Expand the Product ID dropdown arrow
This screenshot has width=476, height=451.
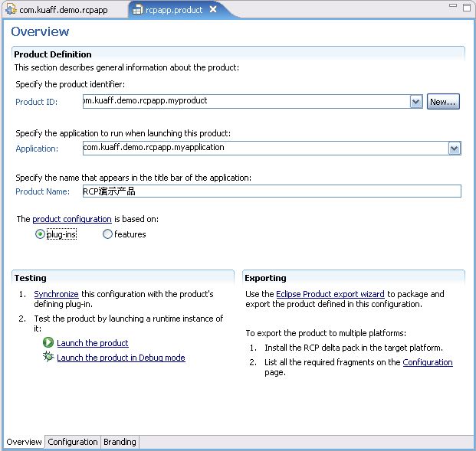click(x=416, y=102)
